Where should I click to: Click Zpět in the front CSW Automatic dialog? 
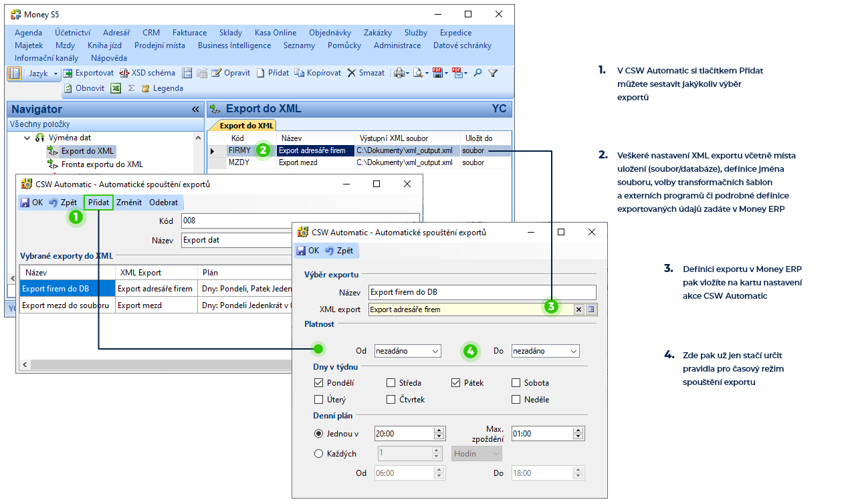(x=339, y=251)
